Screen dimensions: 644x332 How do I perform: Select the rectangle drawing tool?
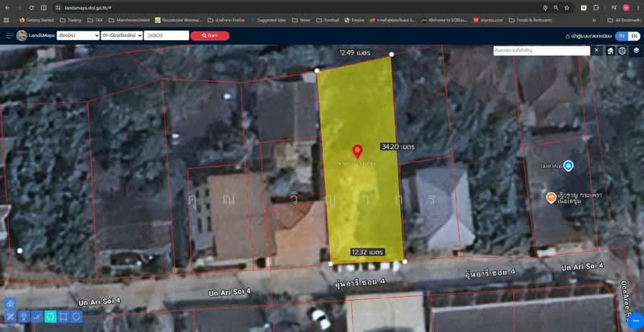[x=64, y=317]
